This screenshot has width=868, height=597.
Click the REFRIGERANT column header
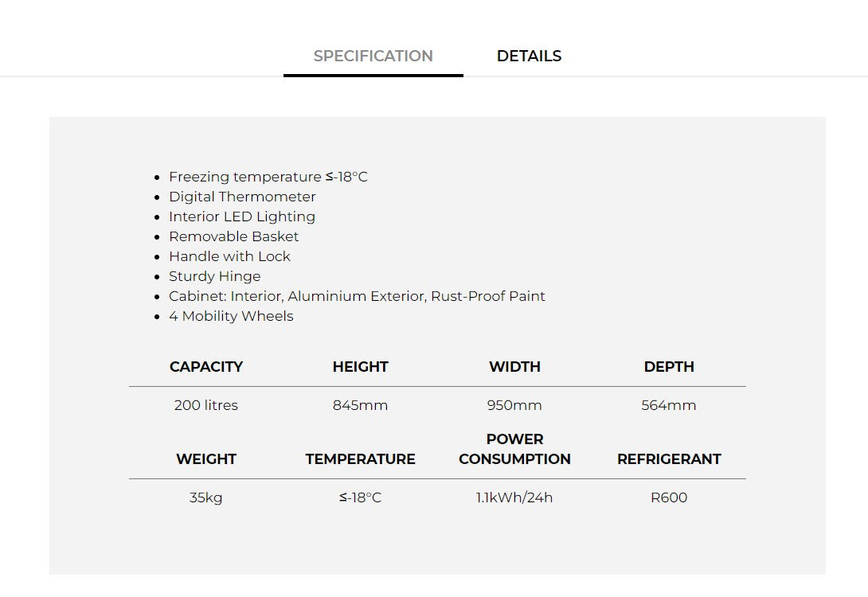click(x=669, y=459)
